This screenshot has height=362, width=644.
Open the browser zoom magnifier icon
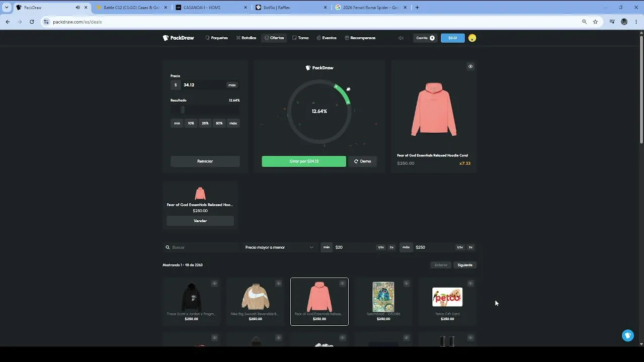pyautogui.click(x=584, y=22)
